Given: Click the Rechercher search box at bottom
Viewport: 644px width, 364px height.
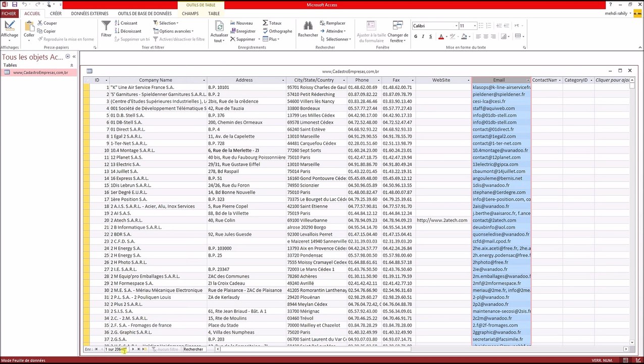Looking at the screenshot, I should tap(194, 349).
